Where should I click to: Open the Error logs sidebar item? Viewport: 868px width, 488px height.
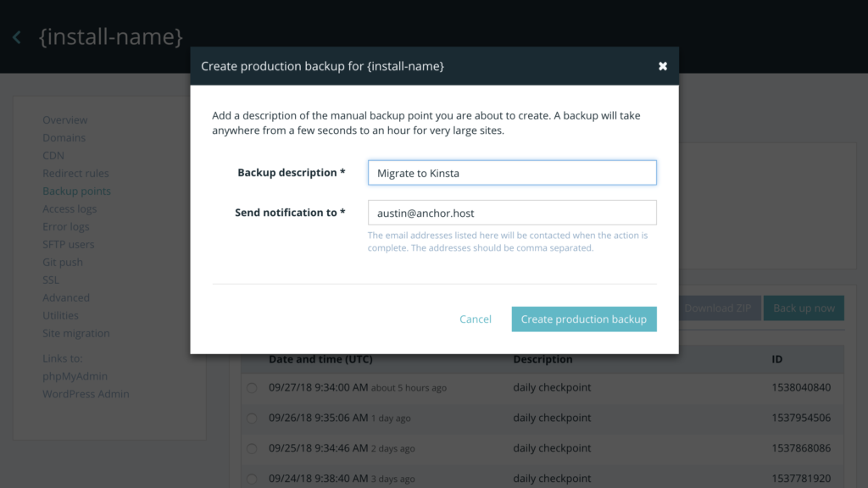coord(66,227)
